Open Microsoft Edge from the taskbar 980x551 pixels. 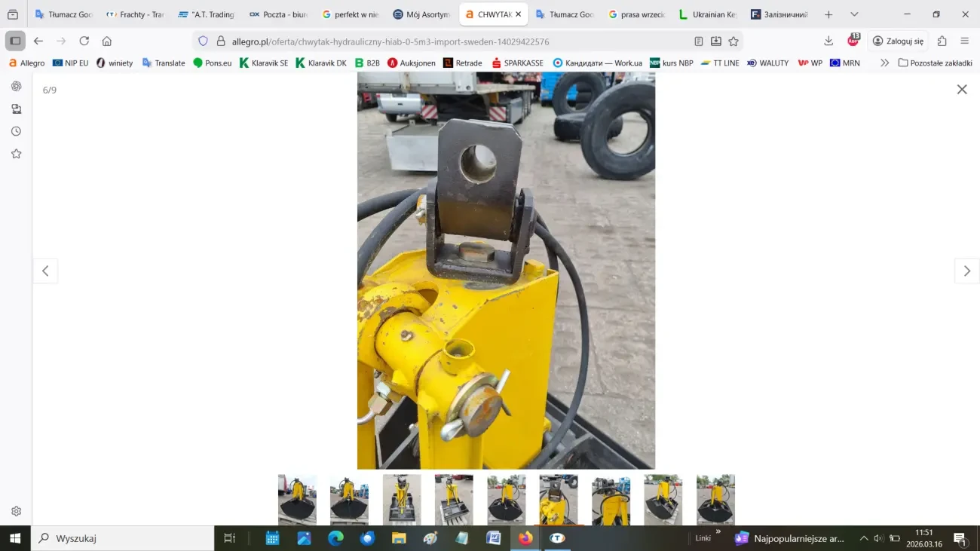pos(335,538)
